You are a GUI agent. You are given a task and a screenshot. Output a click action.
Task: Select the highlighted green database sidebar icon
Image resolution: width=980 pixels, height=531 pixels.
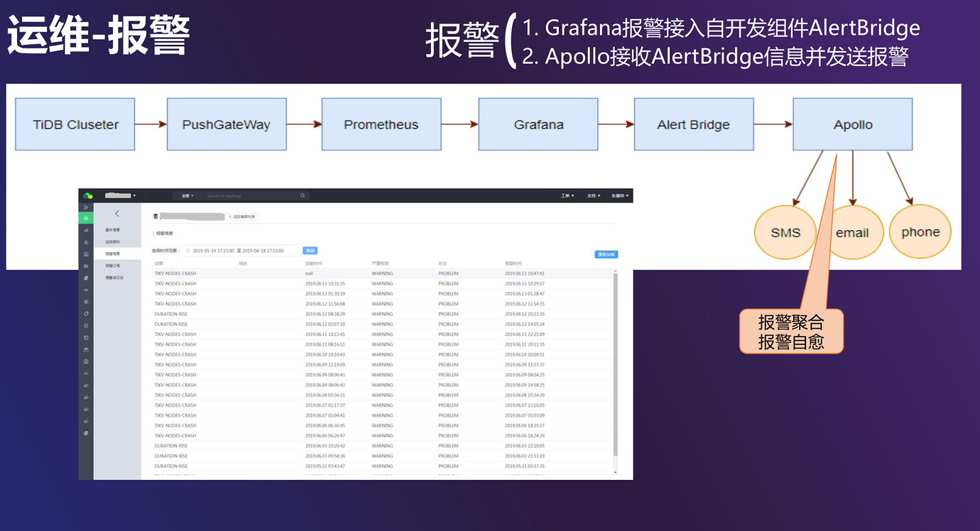coord(86,218)
